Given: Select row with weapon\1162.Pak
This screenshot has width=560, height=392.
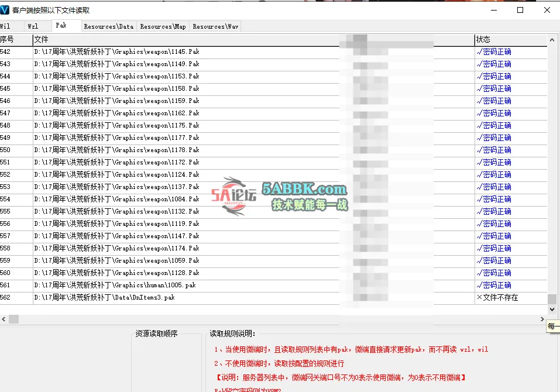Looking at the screenshot, I should [273, 113].
